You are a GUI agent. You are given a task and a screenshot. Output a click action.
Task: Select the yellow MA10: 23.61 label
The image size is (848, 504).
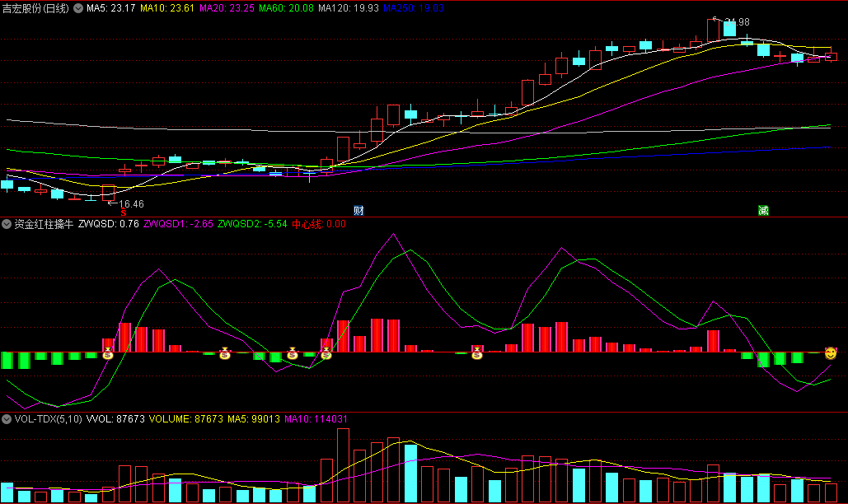[x=167, y=8]
